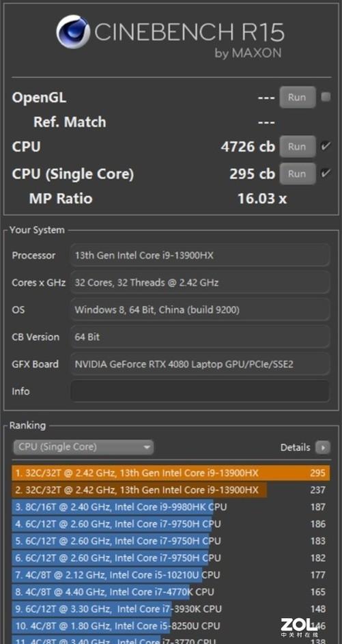The image size is (342, 644).
Task: Click the GFX Board field with RTX 4080
Action: pyautogui.click(x=200, y=364)
